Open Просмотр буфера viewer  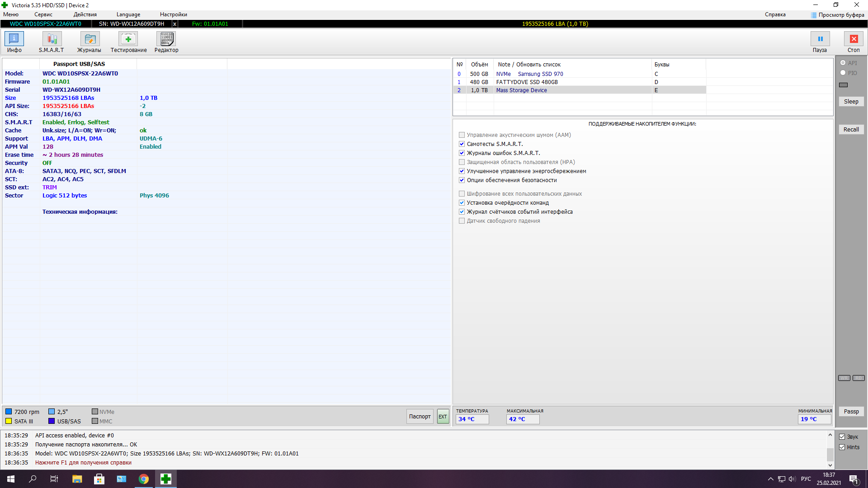click(x=837, y=15)
